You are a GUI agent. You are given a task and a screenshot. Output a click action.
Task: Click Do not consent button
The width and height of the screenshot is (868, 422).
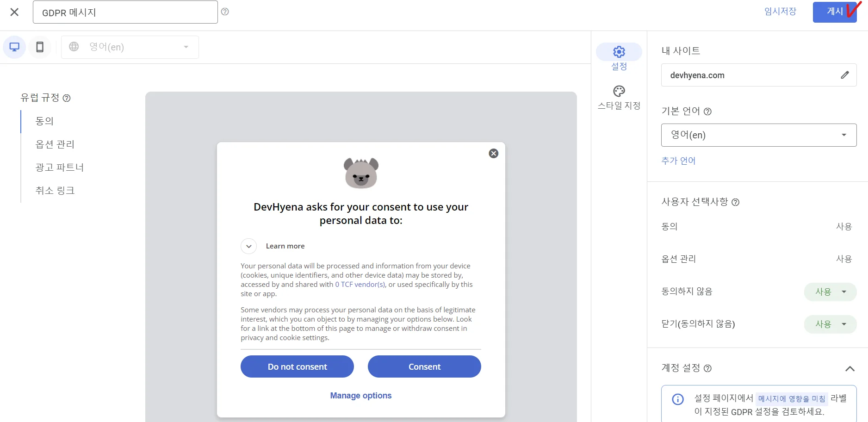(297, 366)
